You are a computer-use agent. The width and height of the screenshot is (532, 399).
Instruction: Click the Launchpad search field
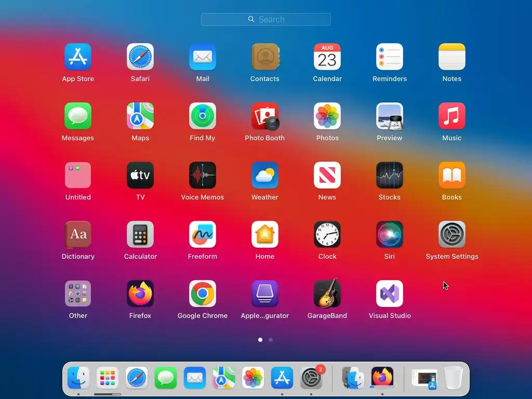(266, 19)
